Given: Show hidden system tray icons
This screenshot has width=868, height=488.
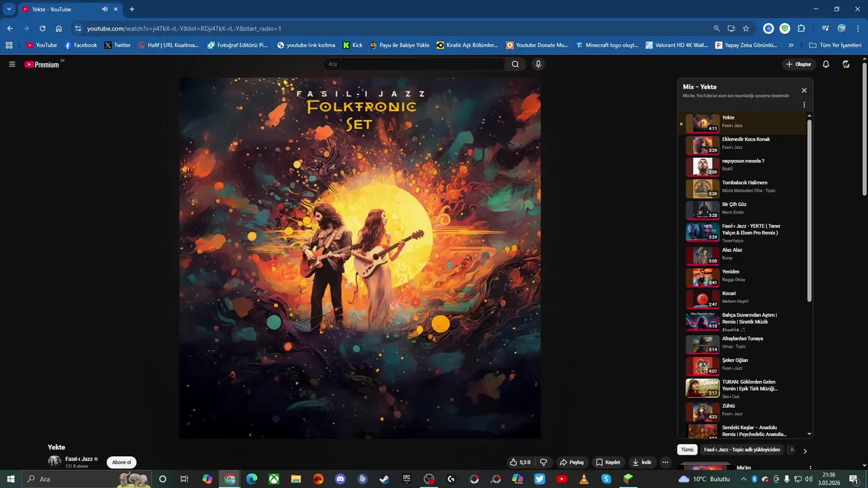Looking at the screenshot, I should pos(743,479).
